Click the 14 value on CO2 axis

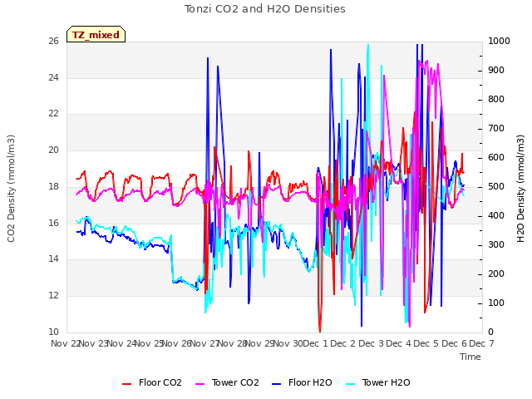53,259
